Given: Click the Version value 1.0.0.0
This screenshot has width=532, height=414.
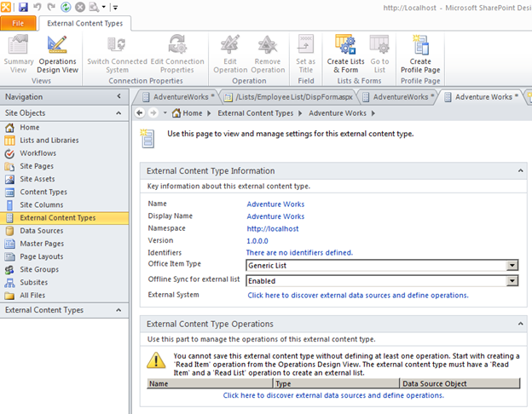Looking at the screenshot, I should pos(257,241).
